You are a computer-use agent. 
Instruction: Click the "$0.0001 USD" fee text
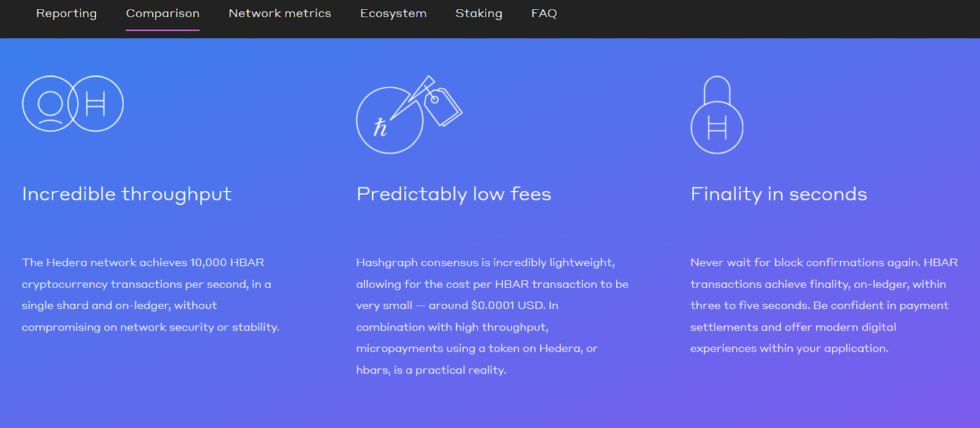(508, 306)
